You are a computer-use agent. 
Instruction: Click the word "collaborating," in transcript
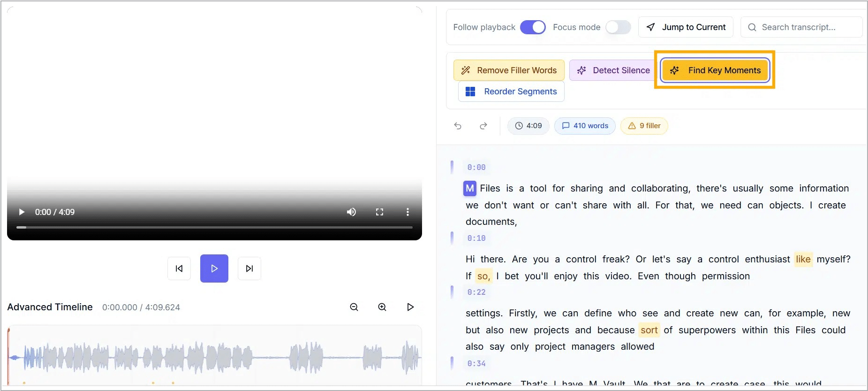661,188
